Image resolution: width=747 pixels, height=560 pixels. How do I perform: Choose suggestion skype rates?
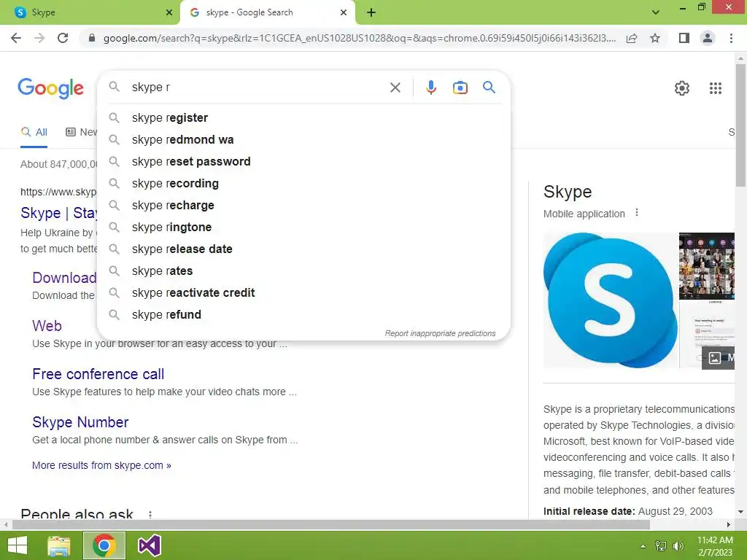(x=303, y=271)
